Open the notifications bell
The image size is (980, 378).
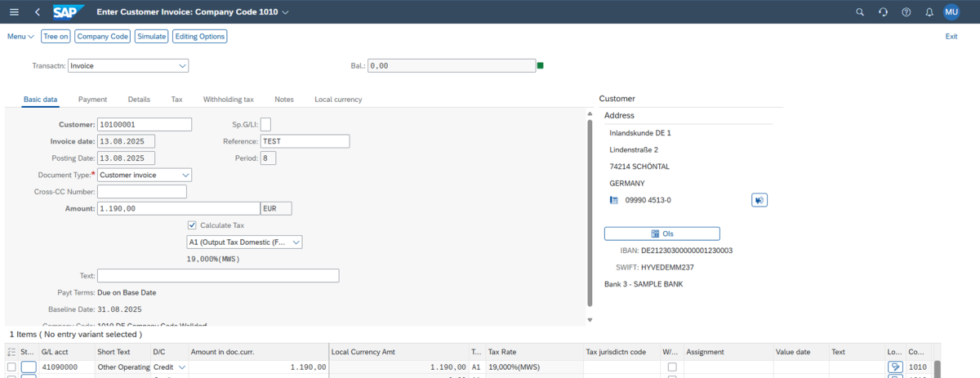tap(929, 12)
